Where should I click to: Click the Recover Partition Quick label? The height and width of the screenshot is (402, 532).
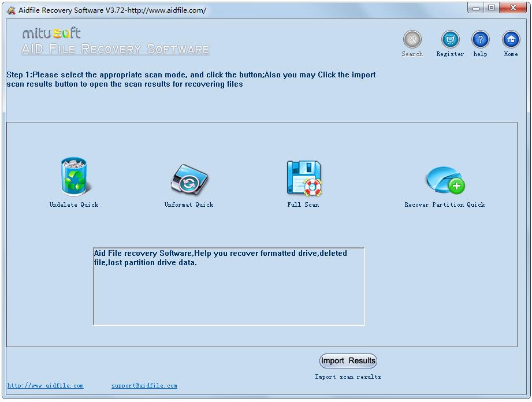(x=445, y=204)
